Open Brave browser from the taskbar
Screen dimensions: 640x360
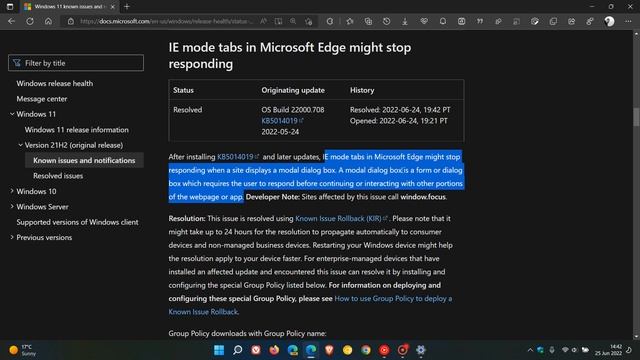pos(329,350)
